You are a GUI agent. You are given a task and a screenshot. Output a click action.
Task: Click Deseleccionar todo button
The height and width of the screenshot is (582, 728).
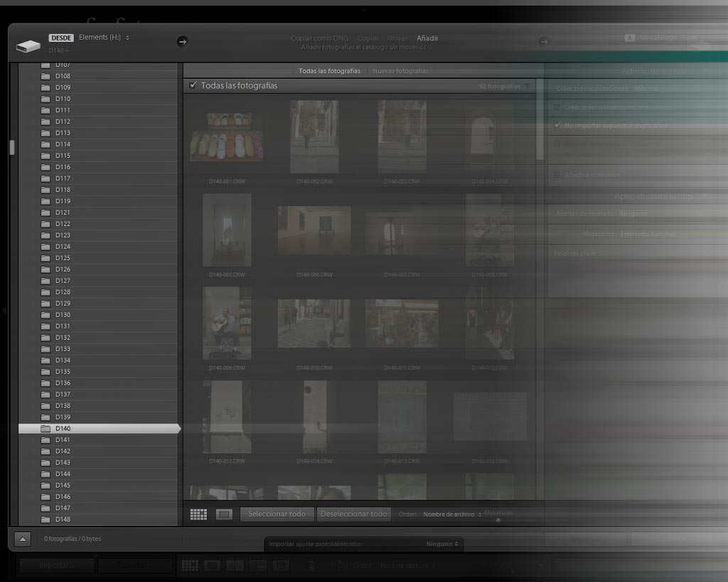click(x=354, y=514)
